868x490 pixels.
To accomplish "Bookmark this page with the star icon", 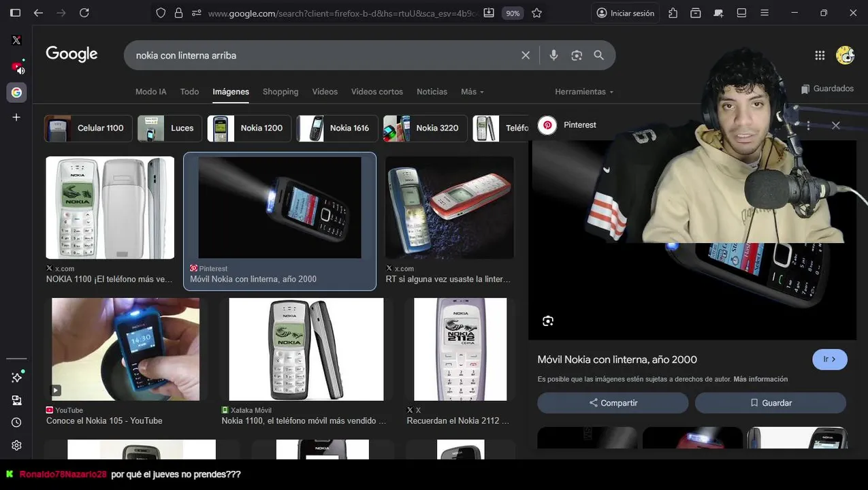I will coord(536,13).
